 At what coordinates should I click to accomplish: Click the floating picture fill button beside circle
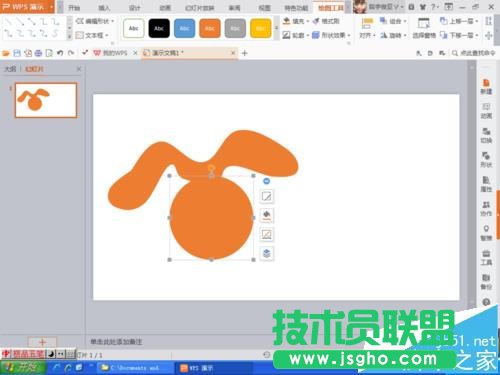tap(267, 234)
